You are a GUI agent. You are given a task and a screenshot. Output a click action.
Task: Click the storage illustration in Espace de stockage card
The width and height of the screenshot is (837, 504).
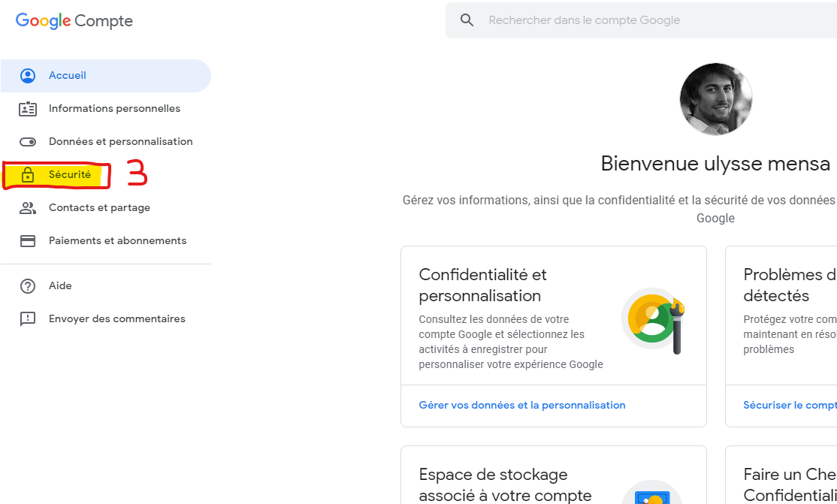coord(651,492)
